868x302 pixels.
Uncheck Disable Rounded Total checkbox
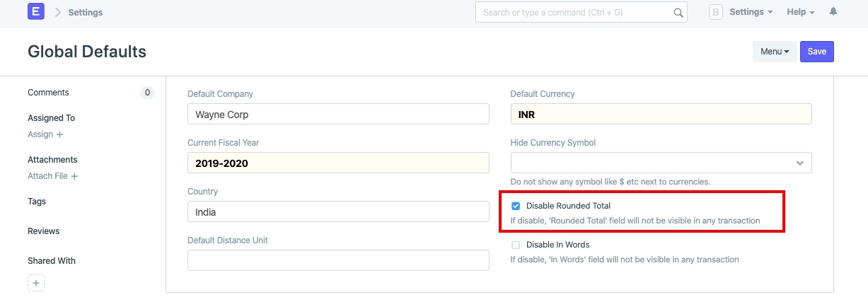(x=516, y=206)
